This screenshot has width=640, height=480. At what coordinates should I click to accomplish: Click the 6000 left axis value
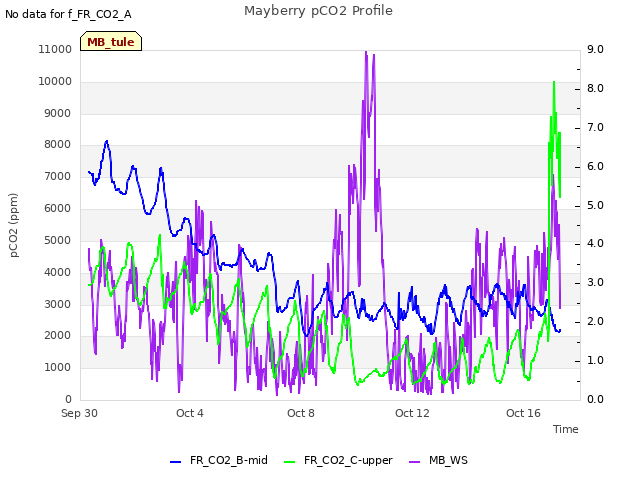[x=58, y=208]
